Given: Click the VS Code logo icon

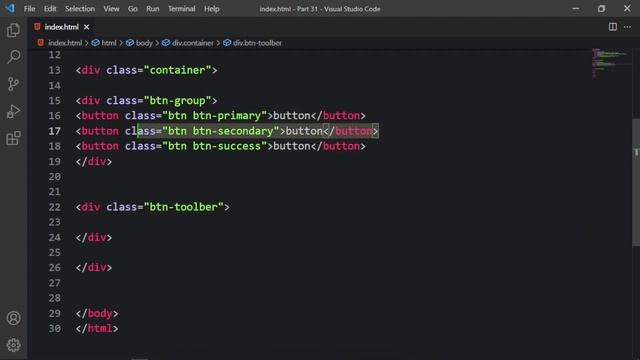Looking at the screenshot, I should [10, 8].
